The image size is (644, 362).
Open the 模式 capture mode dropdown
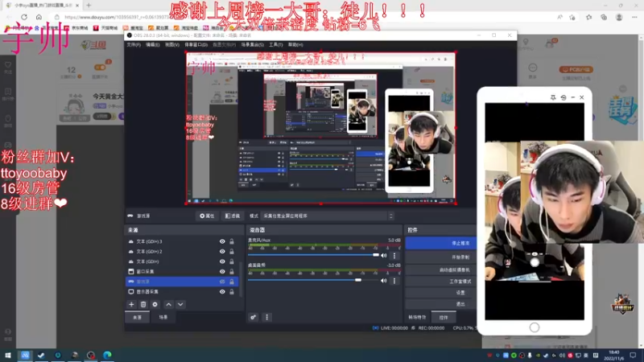pos(328,216)
